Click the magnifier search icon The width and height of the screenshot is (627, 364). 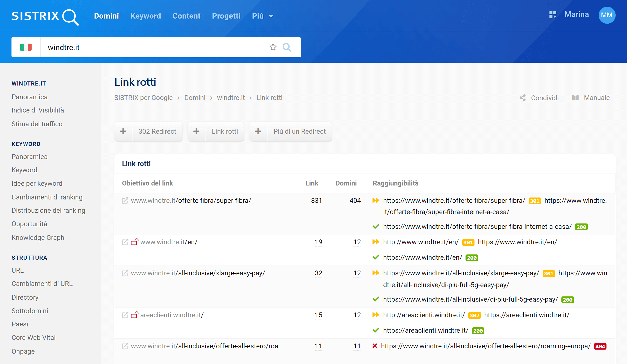[x=287, y=47]
